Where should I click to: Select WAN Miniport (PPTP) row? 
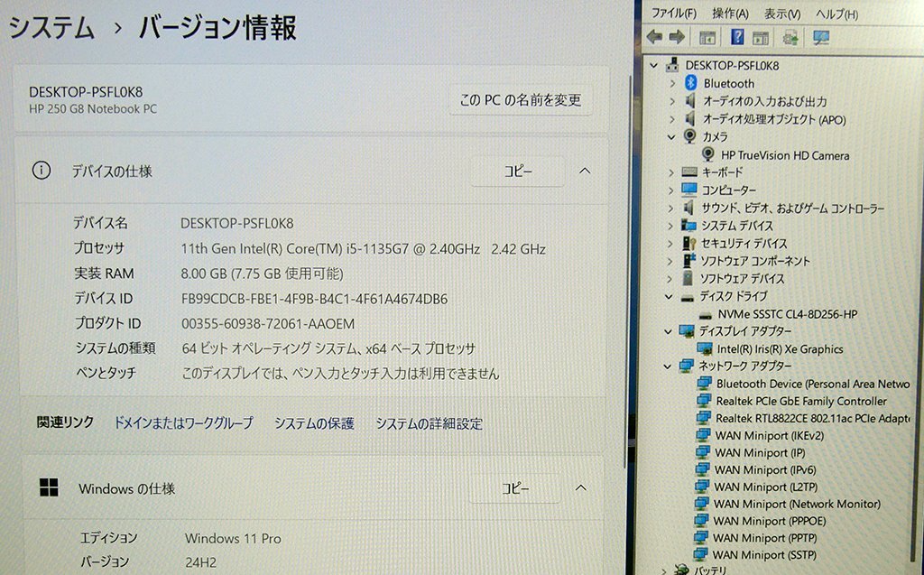(x=756, y=538)
